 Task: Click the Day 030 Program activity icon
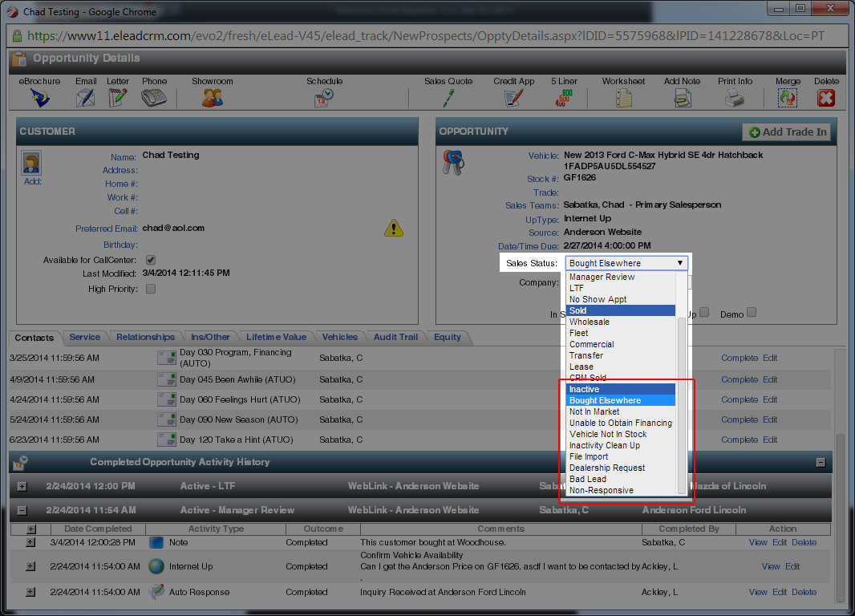[x=166, y=358]
